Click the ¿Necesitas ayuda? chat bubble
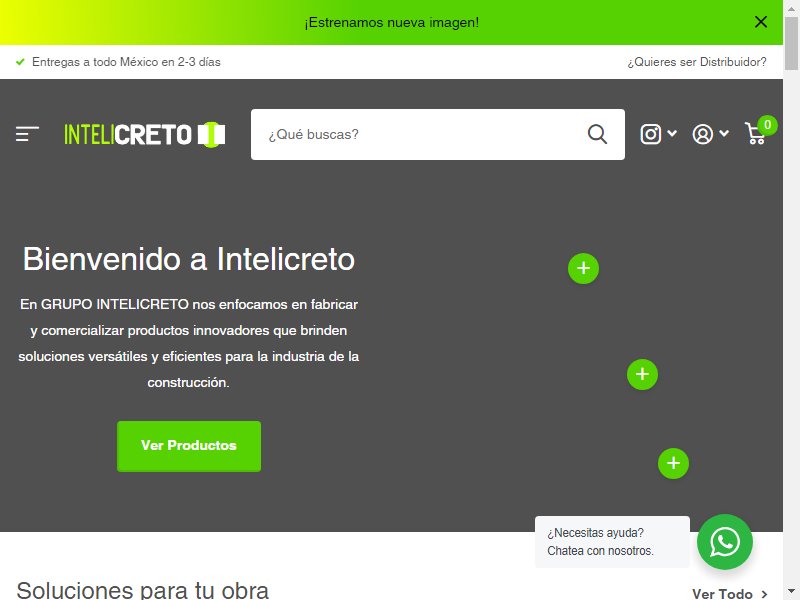Image resolution: width=800 pixels, height=600 pixels. coord(612,542)
